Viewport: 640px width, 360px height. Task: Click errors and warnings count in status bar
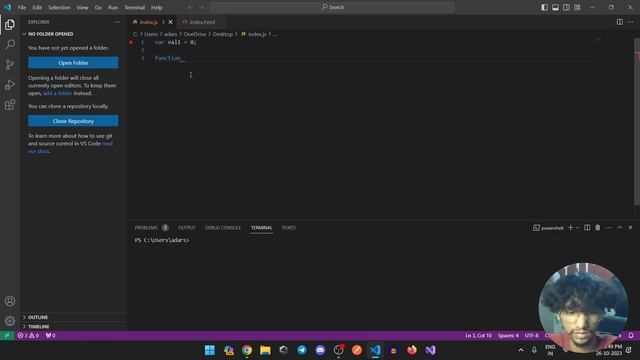pos(28,336)
